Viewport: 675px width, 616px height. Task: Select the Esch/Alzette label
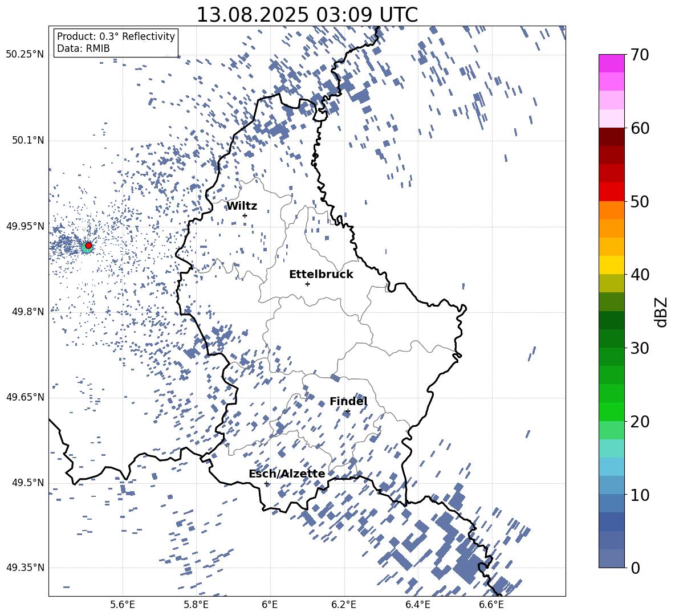(x=287, y=474)
